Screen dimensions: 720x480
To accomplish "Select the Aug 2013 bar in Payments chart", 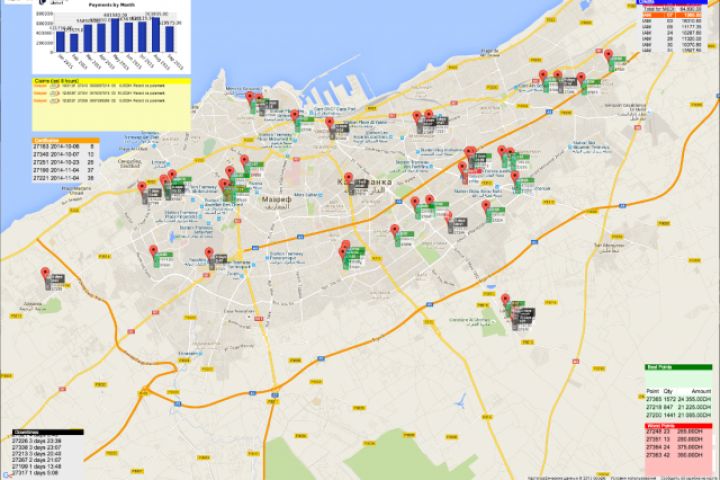I will click(156, 35).
